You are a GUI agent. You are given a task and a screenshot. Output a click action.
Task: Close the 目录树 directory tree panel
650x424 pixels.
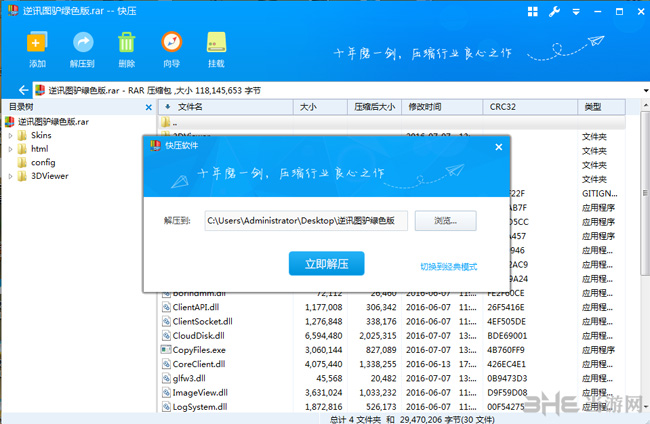point(149,107)
